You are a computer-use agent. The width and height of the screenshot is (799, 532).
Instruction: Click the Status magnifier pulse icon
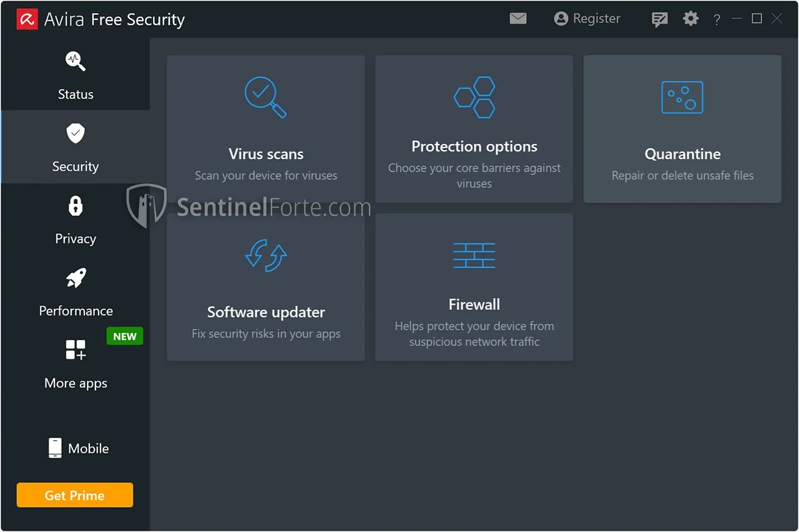pos(76,61)
